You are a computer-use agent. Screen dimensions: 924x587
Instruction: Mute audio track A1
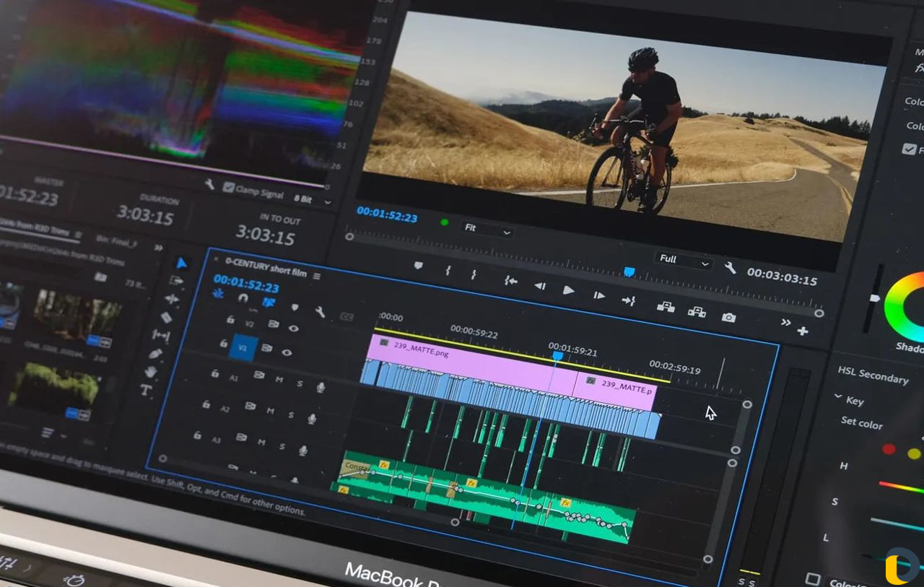coord(279,380)
